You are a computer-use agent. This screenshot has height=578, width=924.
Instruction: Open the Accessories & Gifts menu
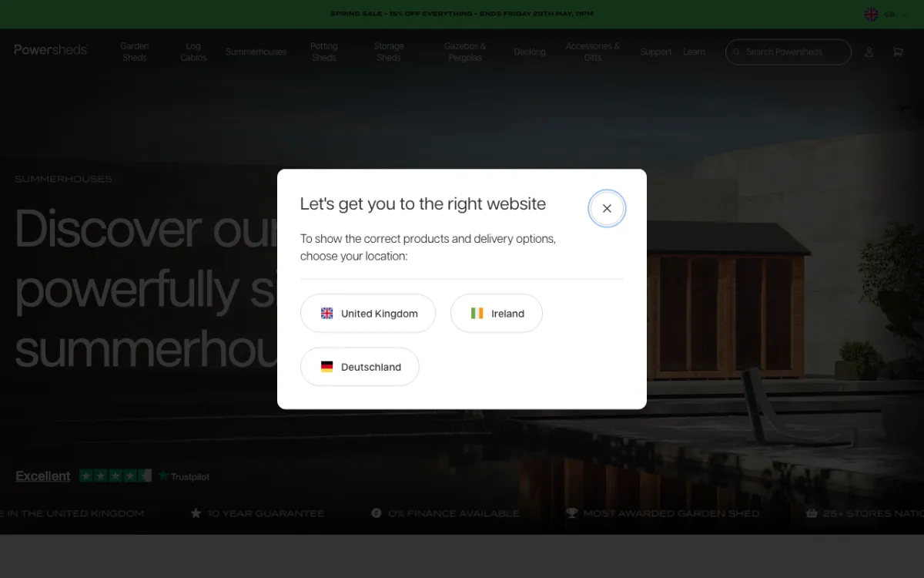593,52
